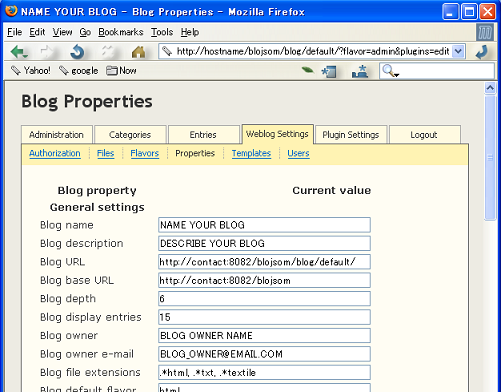Open the Edit menu
501x392 pixels.
[x=37, y=32]
